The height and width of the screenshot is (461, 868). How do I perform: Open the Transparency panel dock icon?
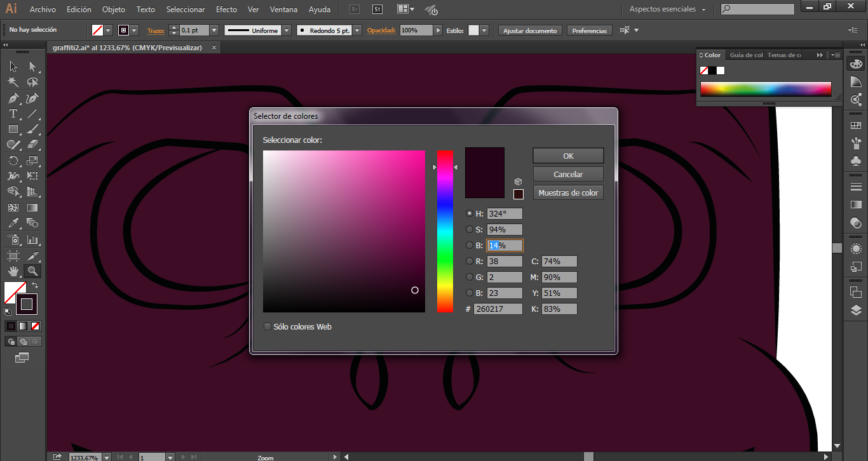click(x=856, y=223)
